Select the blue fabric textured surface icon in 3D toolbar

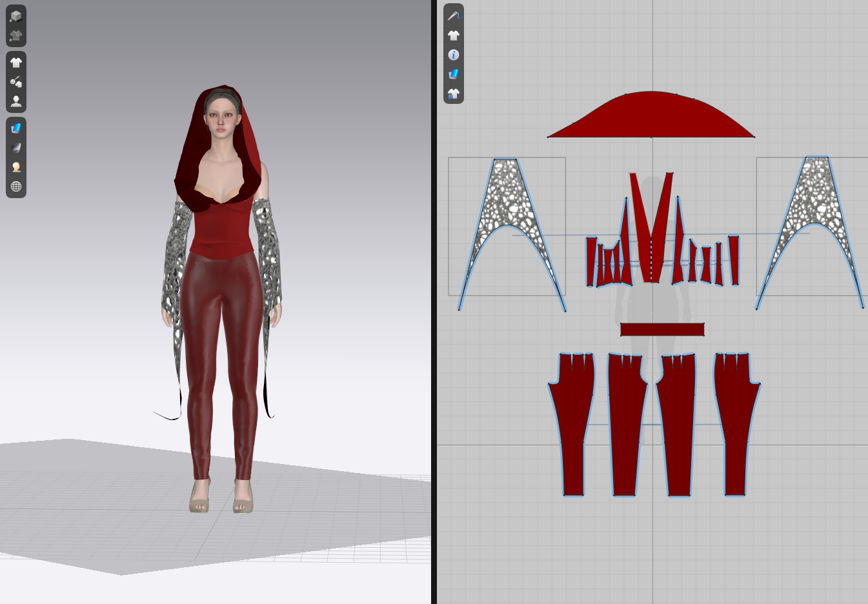(x=16, y=128)
